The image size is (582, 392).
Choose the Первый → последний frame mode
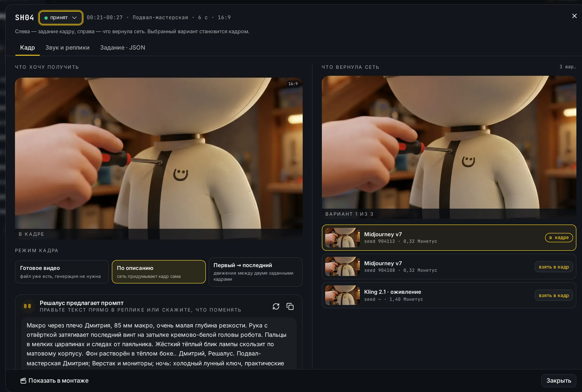[x=256, y=272]
